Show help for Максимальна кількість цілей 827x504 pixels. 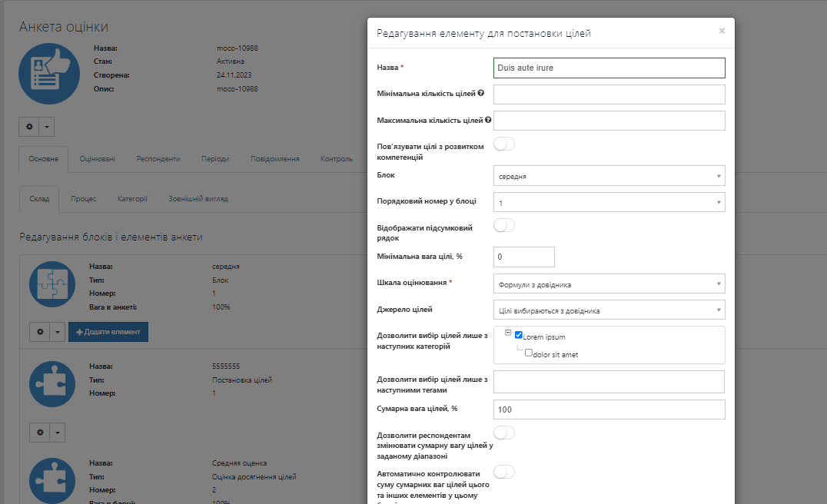click(x=488, y=120)
